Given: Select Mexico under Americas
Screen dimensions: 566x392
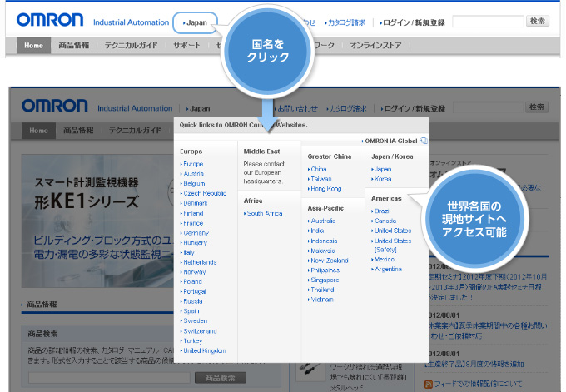Looking at the screenshot, I should point(383,259).
